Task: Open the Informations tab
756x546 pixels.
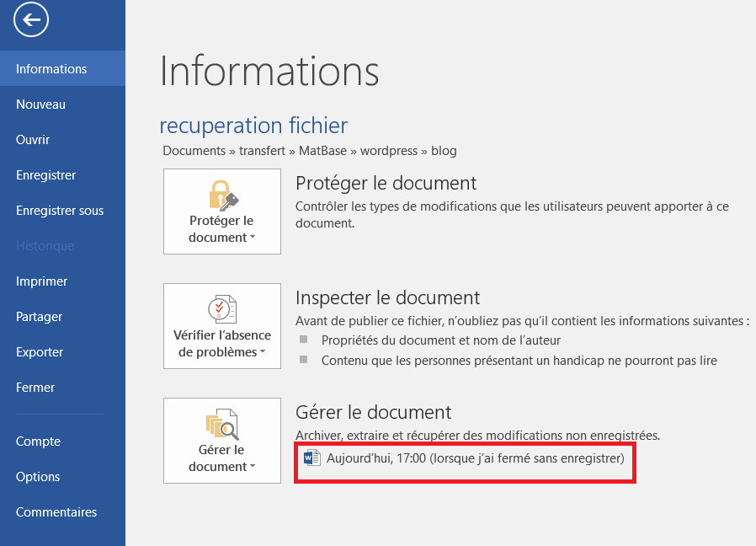Action: point(62,68)
